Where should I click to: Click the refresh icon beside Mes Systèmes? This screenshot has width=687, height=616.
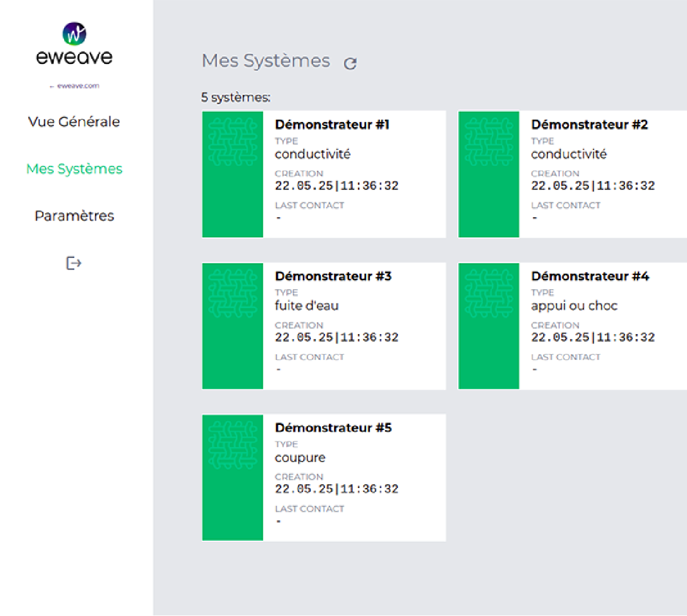point(350,63)
